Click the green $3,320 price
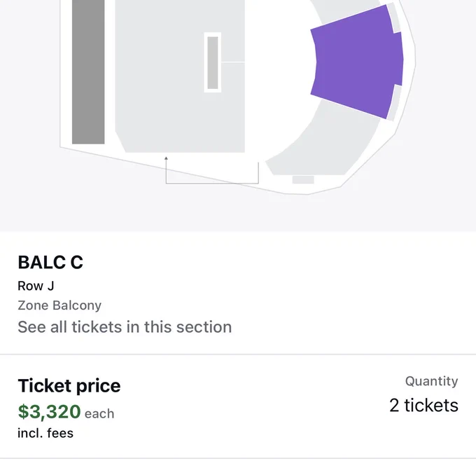Image resolution: width=476 pixels, height=461 pixels. (49, 412)
